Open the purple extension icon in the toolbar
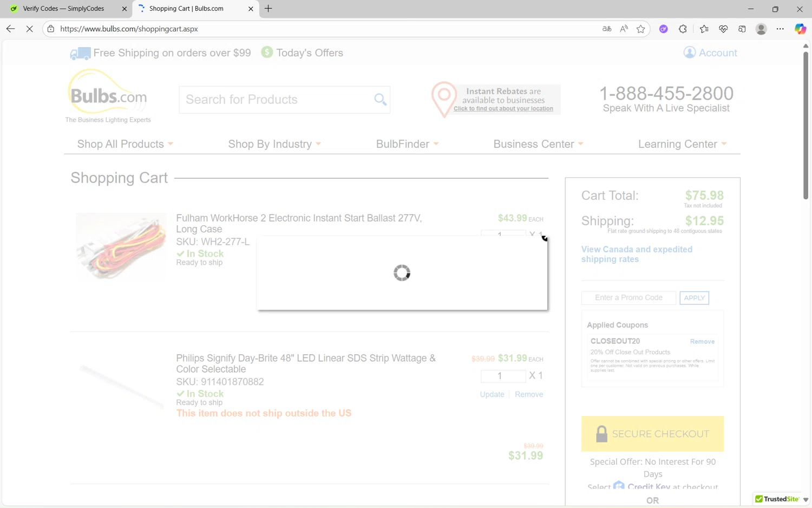812x508 pixels. [x=663, y=29]
